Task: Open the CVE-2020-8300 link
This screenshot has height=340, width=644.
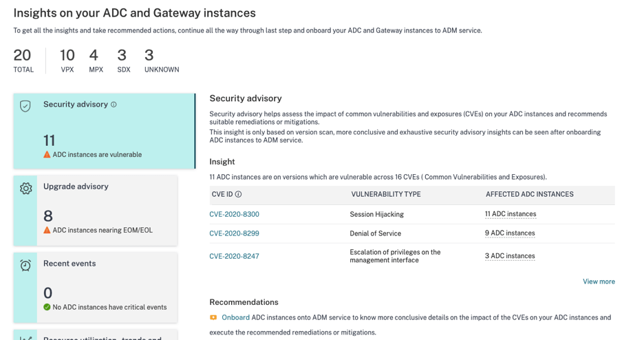Action: [x=234, y=215]
